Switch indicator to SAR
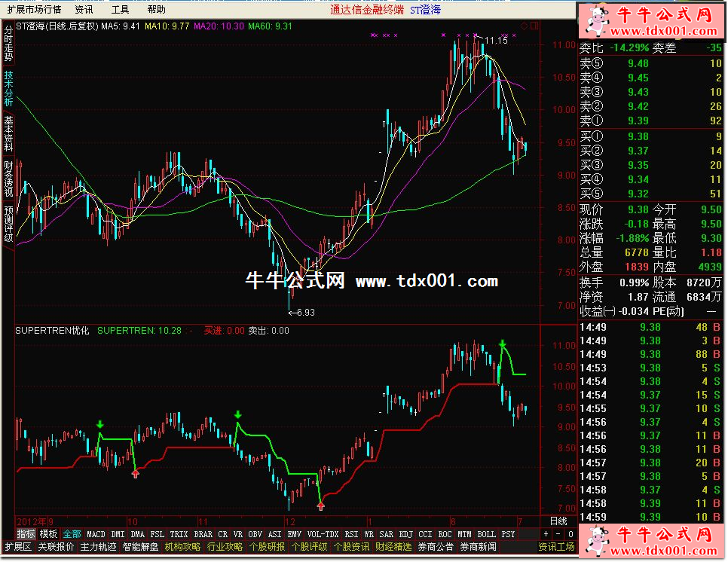Screen dimensions: 728x562 [386, 534]
